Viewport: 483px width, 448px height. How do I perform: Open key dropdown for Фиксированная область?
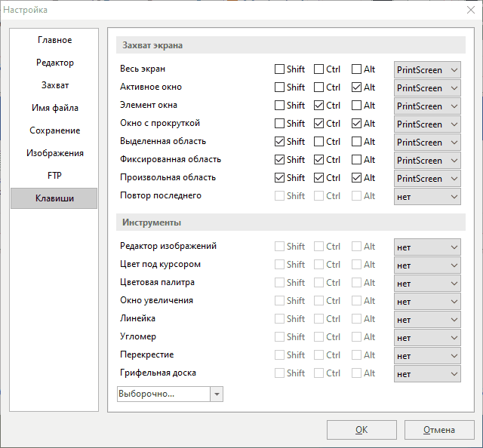pos(427,161)
